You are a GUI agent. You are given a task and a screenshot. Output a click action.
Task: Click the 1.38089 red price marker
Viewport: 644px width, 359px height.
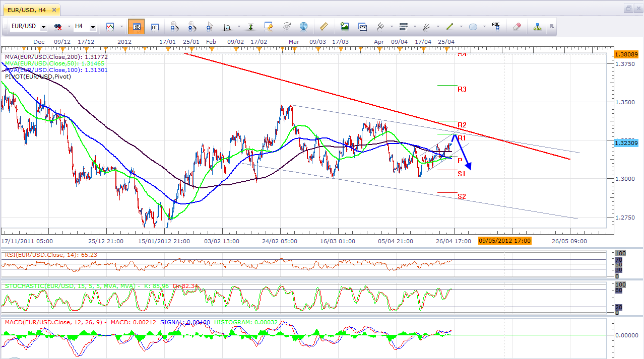tap(626, 54)
